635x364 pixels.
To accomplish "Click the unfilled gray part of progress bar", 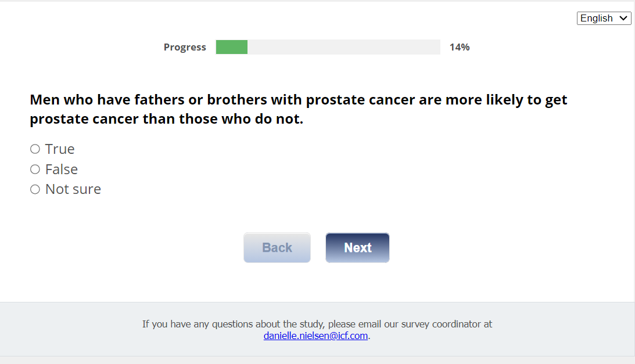I will click(343, 47).
